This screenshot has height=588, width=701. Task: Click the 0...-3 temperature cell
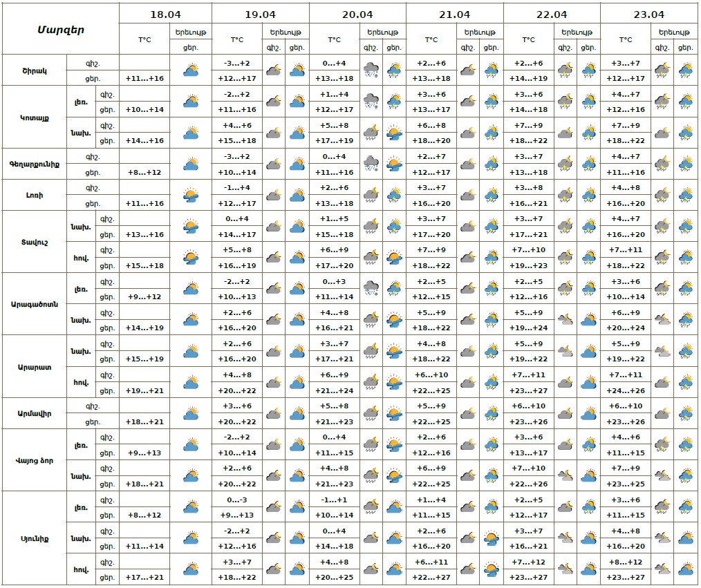pos(236,500)
